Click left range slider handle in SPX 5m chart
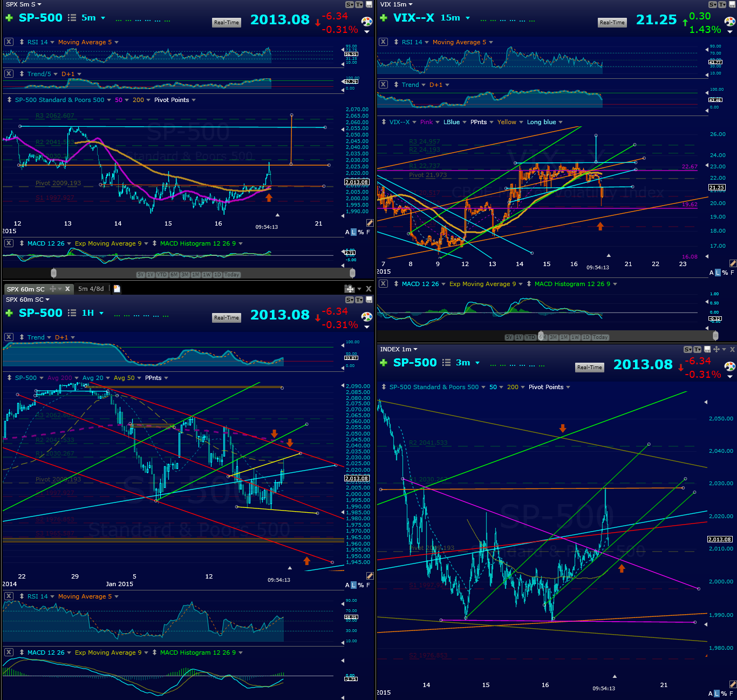The image size is (737, 700). coord(53,273)
